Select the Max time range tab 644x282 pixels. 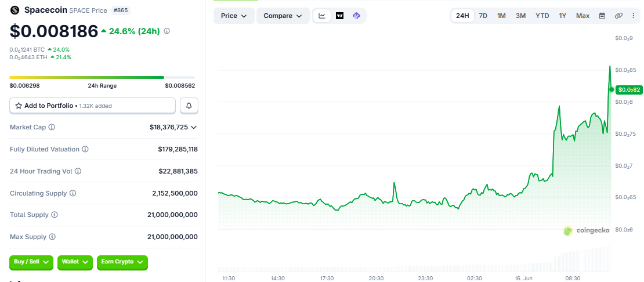click(583, 16)
